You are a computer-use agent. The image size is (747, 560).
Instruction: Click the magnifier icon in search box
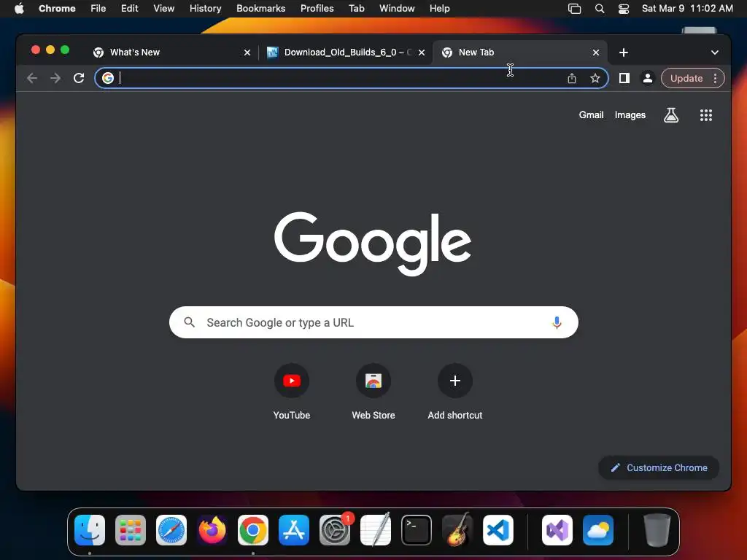(x=189, y=322)
